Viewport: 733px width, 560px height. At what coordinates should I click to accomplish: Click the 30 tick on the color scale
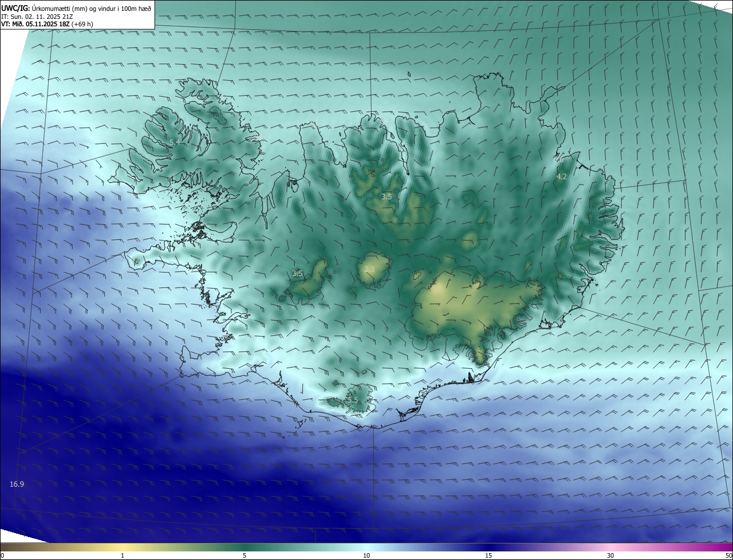pyautogui.click(x=610, y=556)
